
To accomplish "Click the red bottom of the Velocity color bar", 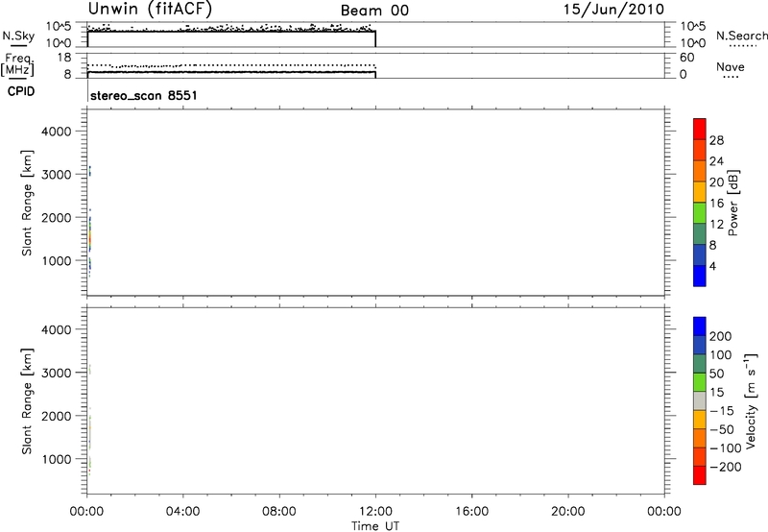I will pos(700,475).
